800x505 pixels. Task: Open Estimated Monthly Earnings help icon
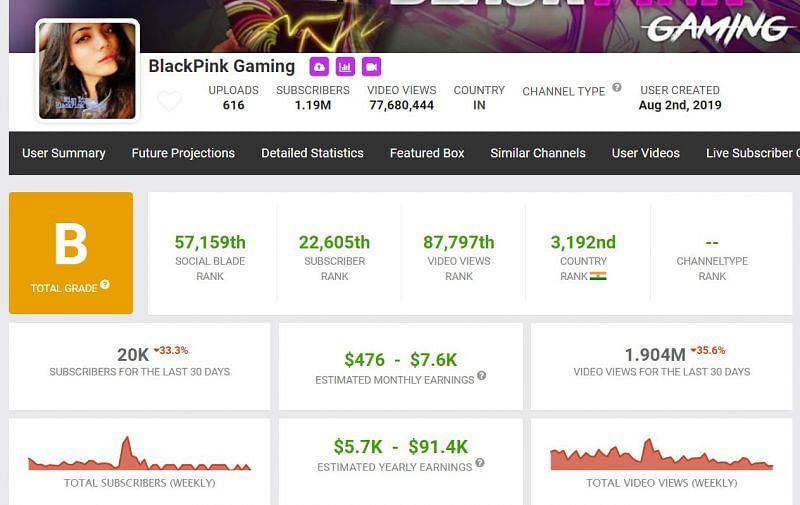tap(481, 376)
